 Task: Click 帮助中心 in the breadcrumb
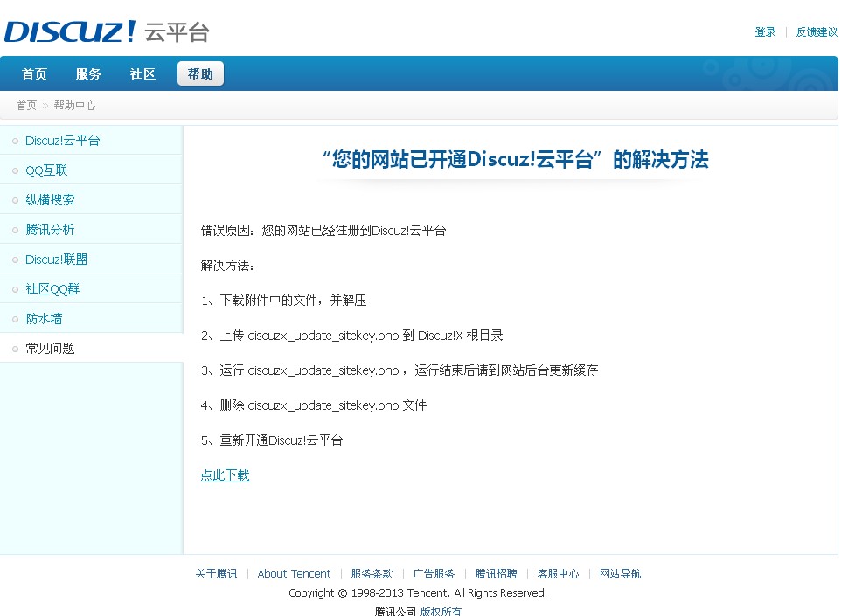(74, 105)
